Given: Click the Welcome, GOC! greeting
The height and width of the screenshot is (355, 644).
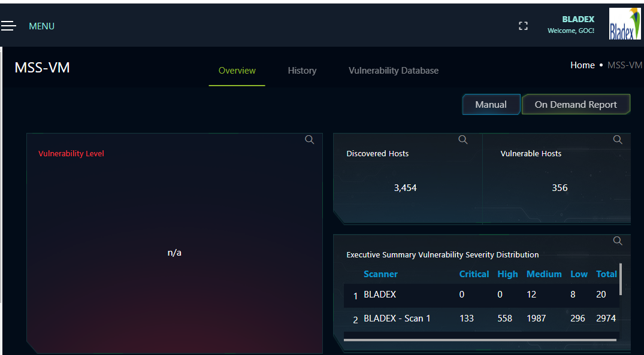Looking at the screenshot, I should 571,31.
